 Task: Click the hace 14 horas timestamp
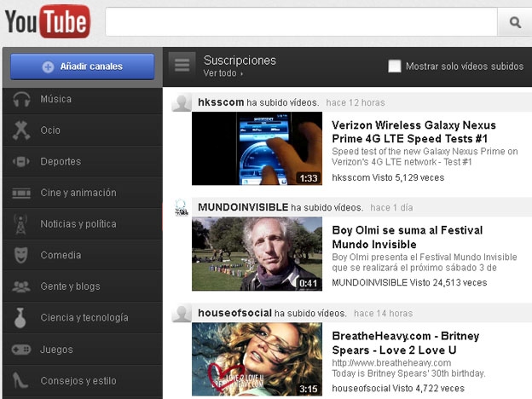(x=383, y=314)
